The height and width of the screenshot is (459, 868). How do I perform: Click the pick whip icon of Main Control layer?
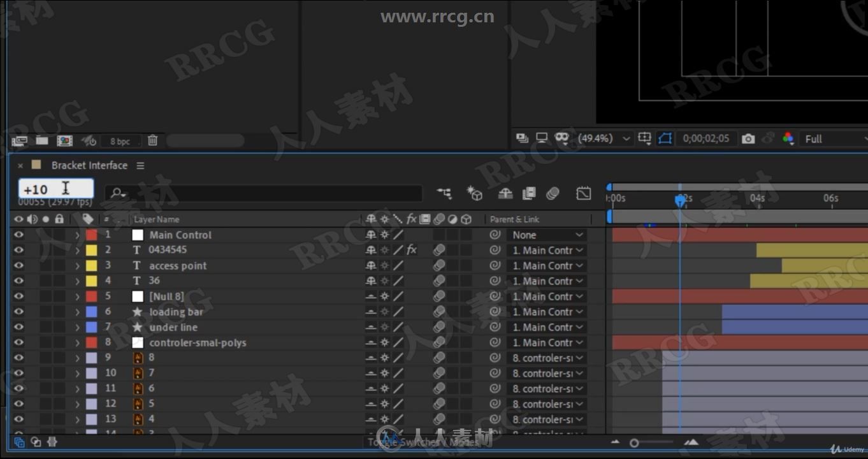click(495, 235)
